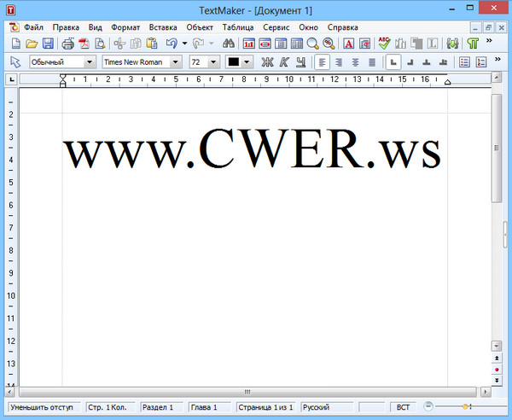Run spell check with ABC checkmark icon
The image size is (512, 420).
pyautogui.click(x=385, y=44)
